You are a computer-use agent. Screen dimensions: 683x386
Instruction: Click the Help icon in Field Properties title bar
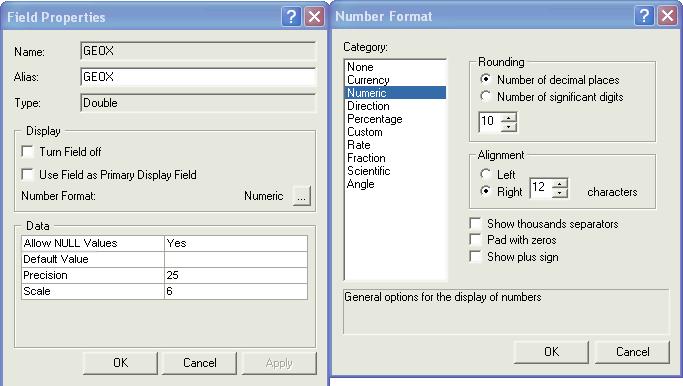pyautogui.click(x=291, y=17)
